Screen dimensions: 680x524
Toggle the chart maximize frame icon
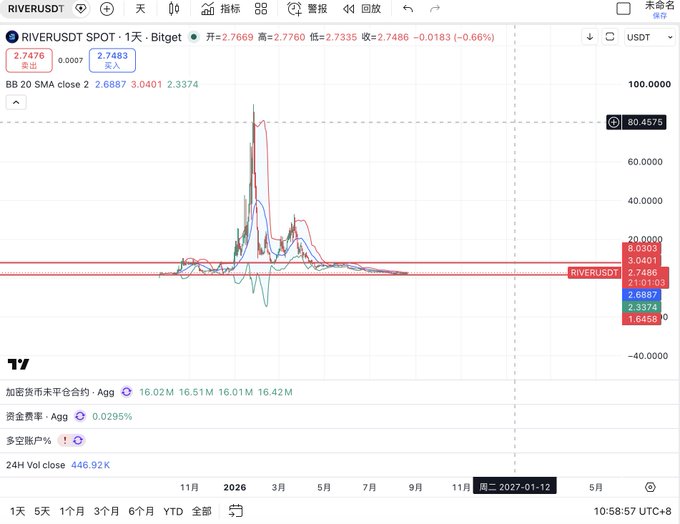coord(610,37)
